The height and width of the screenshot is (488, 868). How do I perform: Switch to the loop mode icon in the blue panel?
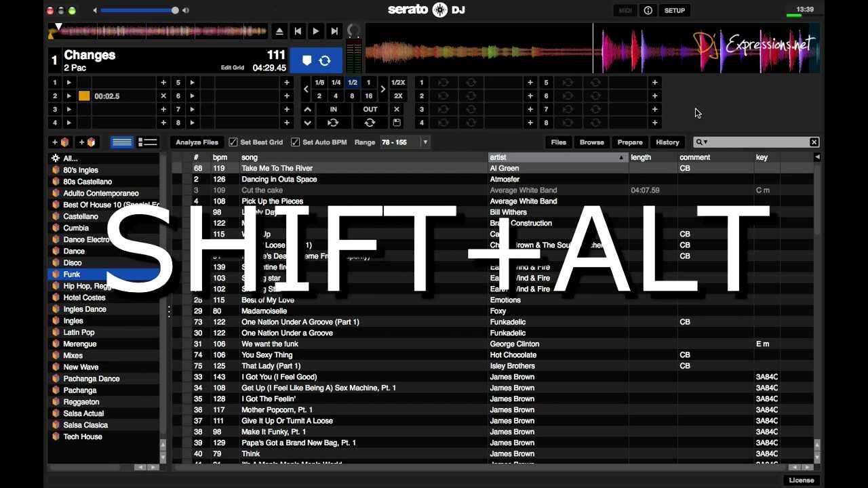(325, 61)
